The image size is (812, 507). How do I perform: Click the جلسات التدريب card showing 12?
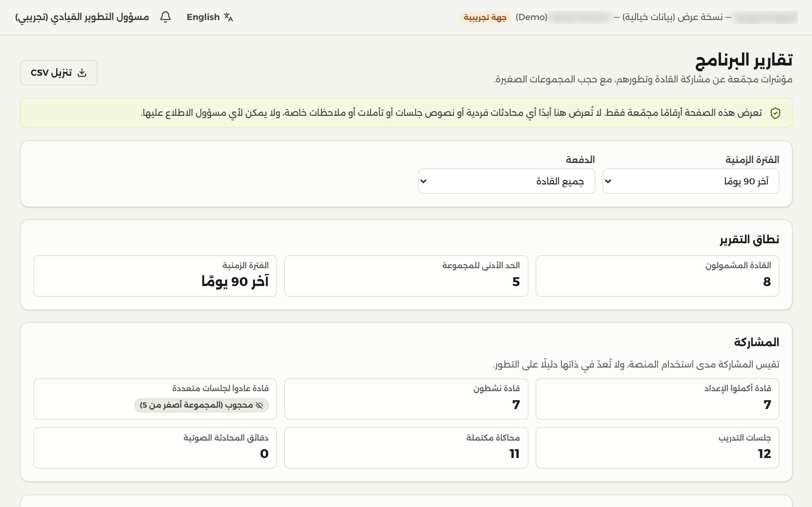click(657, 448)
